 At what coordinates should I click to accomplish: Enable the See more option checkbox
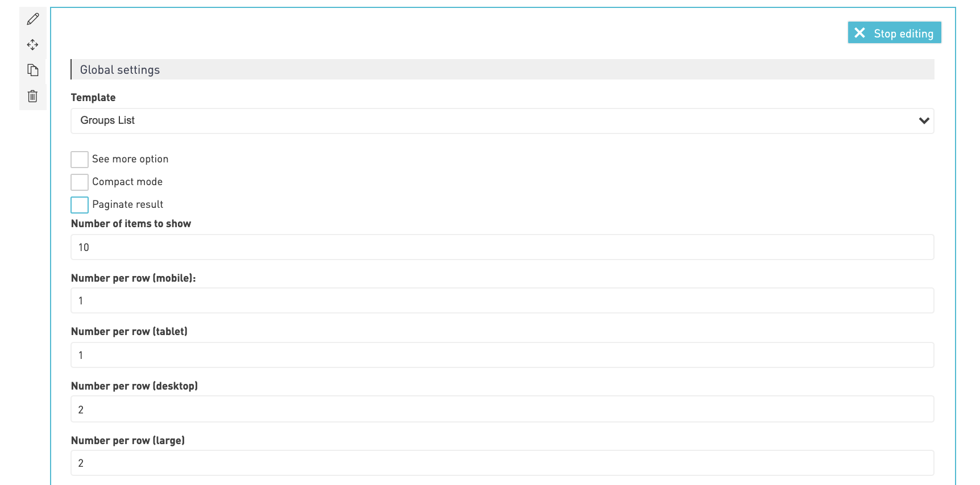80,160
